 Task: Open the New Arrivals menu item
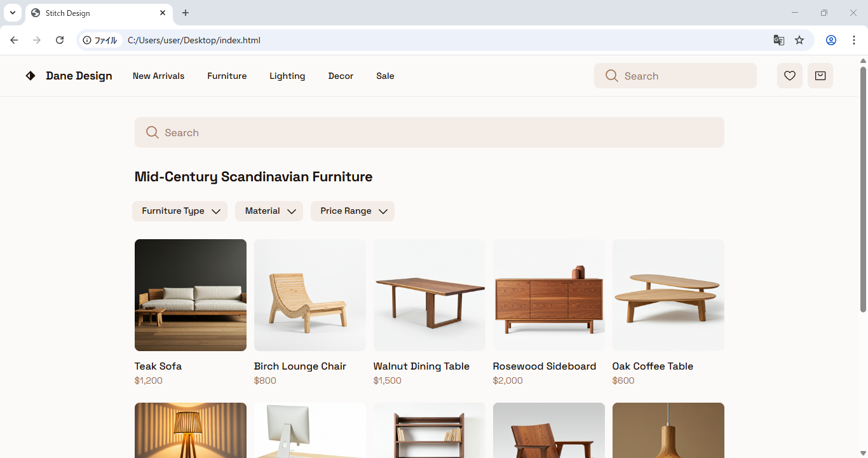158,76
